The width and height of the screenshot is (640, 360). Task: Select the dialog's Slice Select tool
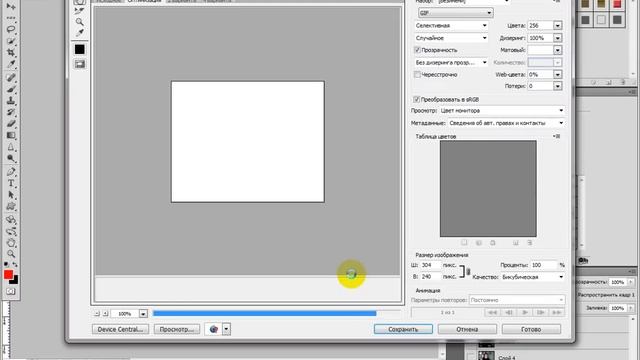click(x=80, y=10)
